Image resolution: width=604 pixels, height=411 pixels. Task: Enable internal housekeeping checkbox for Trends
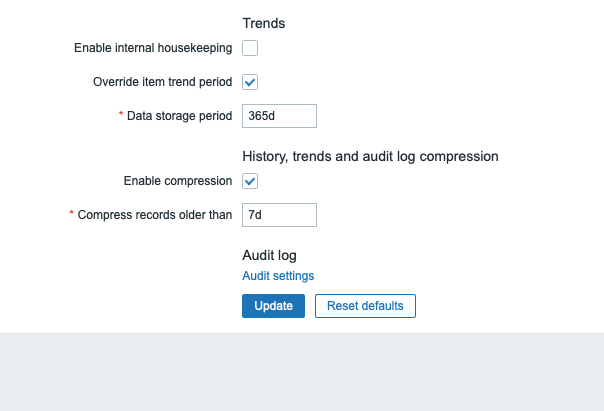(x=250, y=48)
